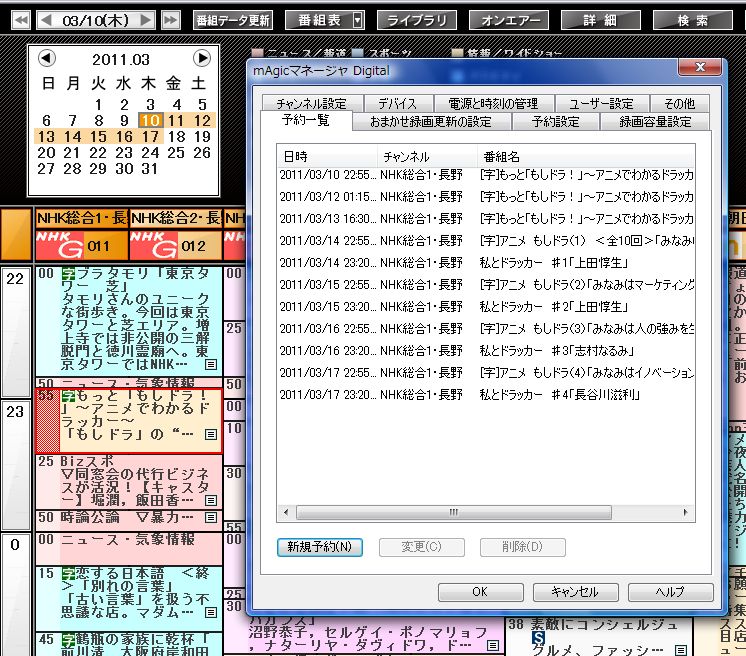
Task: Open details icon of 恋する日本語 program
Action: coord(211,612)
